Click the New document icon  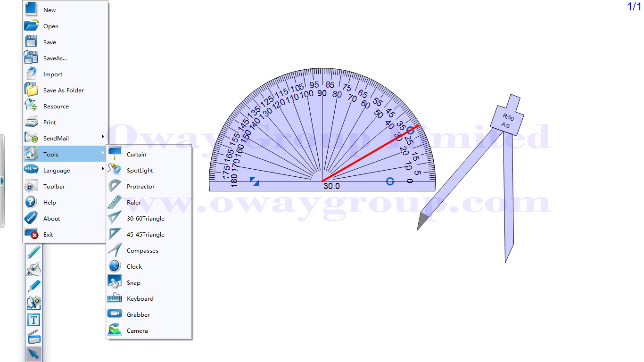coord(31,9)
